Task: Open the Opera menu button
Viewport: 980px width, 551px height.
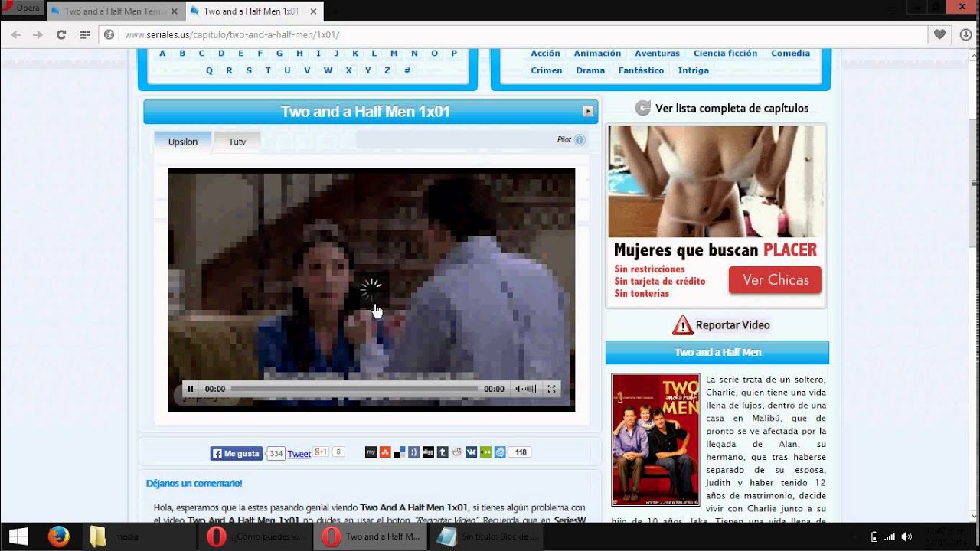Action: pos(21,8)
